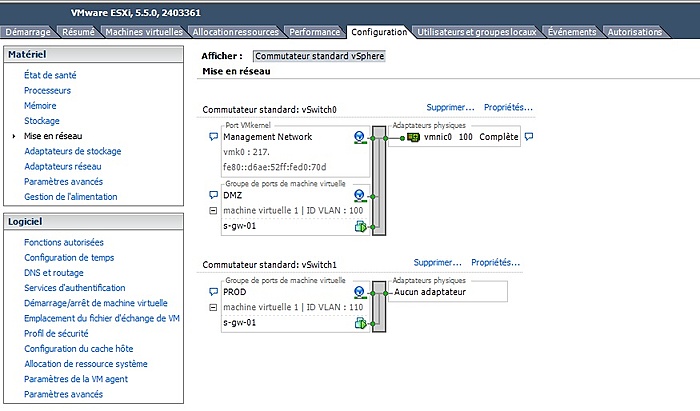Open info bubble beside DMZ port group

tap(213, 195)
